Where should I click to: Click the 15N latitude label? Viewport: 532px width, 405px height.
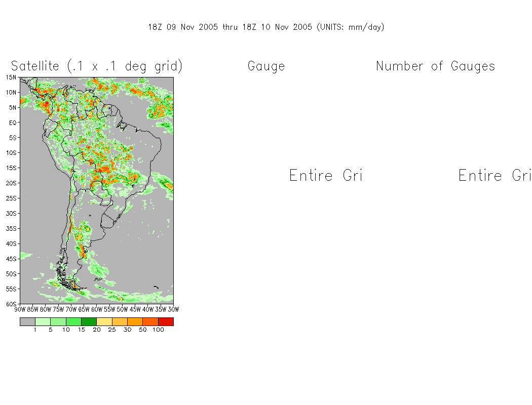(11, 77)
